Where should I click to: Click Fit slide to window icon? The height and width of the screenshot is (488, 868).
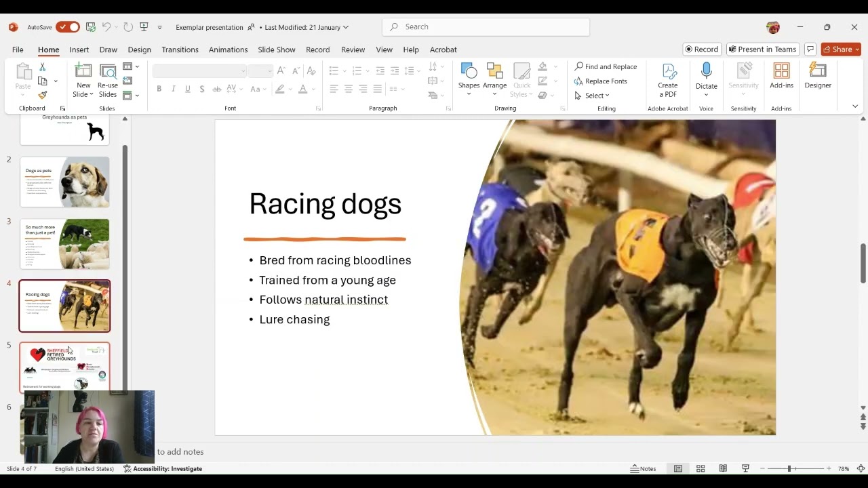point(861,468)
